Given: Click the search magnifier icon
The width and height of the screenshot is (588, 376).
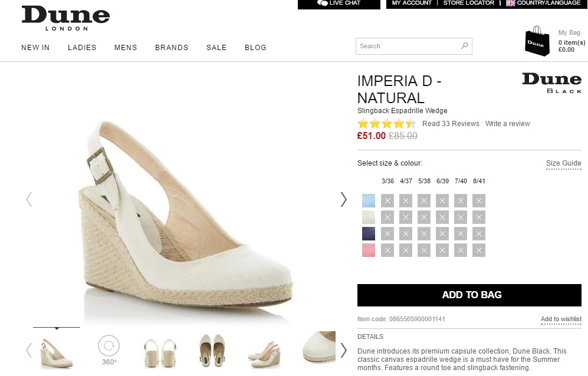Looking at the screenshot, I should point(464,46).
